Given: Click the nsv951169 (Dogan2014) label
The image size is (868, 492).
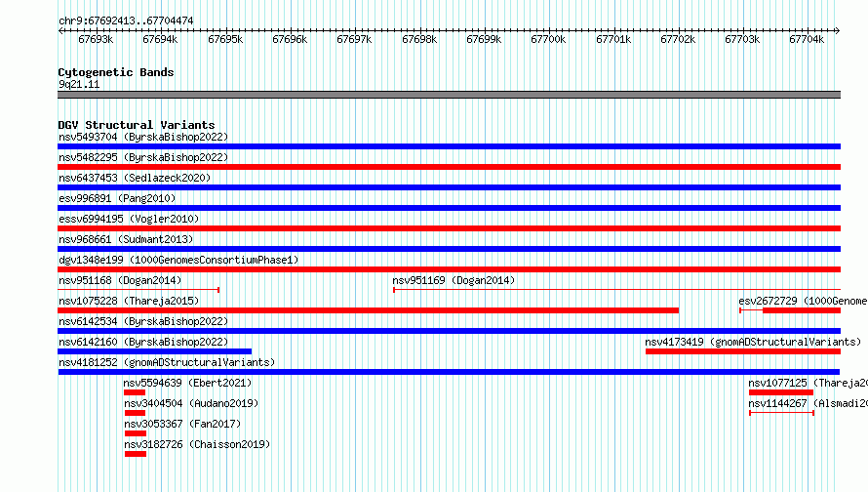Looking at the screenshot, I should click(454, 280).
